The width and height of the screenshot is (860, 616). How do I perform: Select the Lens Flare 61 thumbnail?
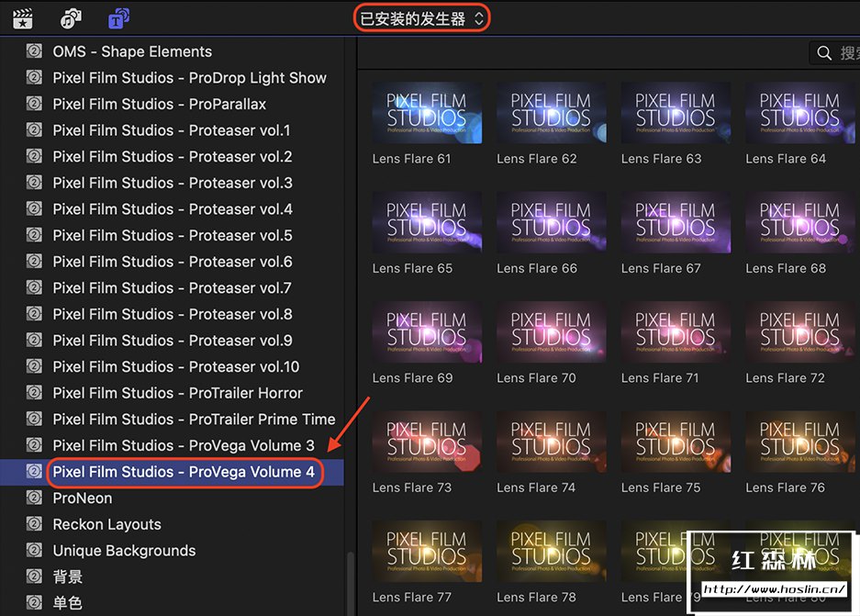click(x=427, y=113)
